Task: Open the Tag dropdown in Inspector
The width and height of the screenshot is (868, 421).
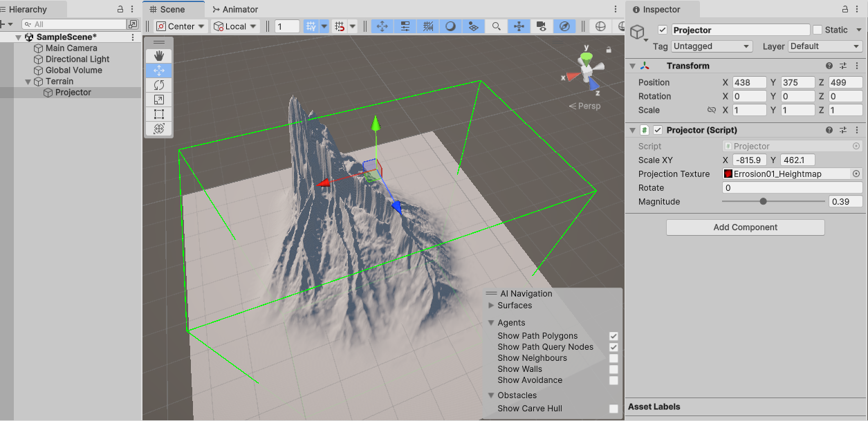Action: (x=711, y=46)
